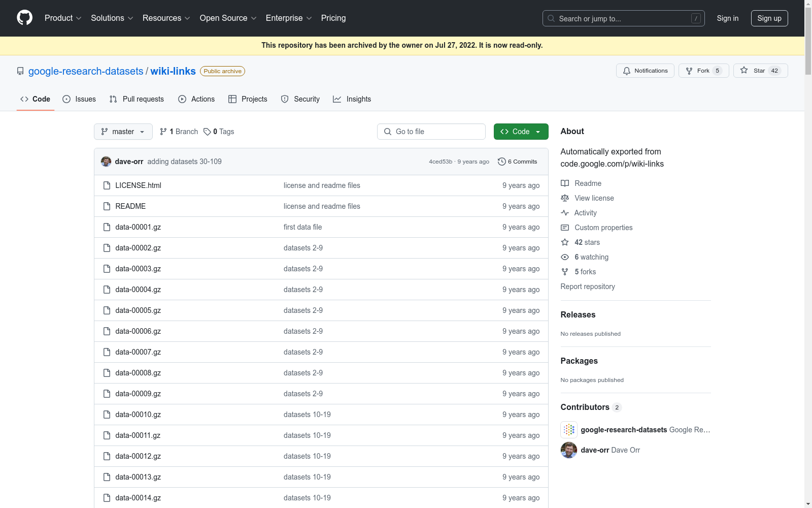
Task: Open the Pull requests tab
Action: tap(137, 99)
